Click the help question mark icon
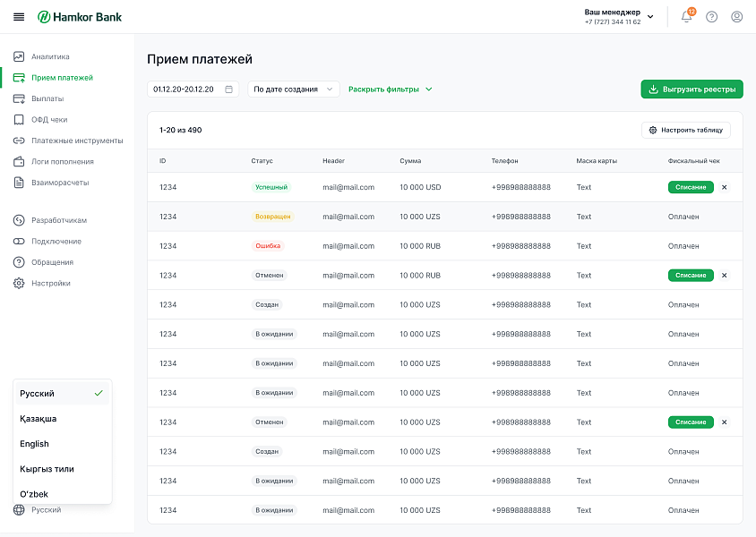Image resolution: width=756 pixels, height=537 pixels. coord(711,16)
